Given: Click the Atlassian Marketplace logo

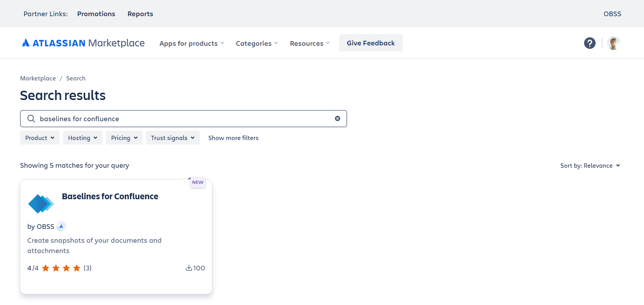Looking at the screenshot, I should coord(83,43).
